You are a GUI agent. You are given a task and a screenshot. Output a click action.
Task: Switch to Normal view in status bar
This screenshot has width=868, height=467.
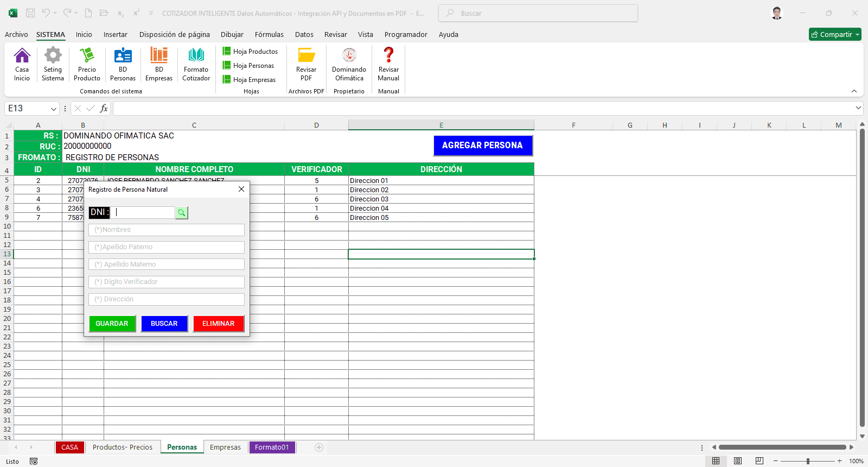pyautogui.click(x=716, y=461)
